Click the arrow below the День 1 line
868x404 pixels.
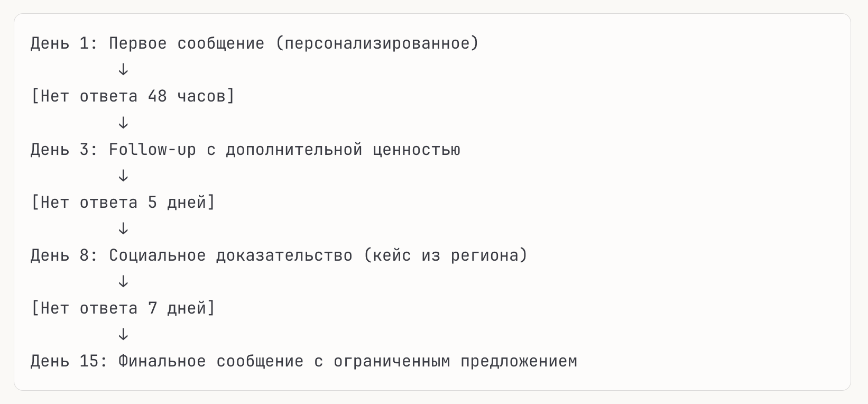tap(123, 70)
